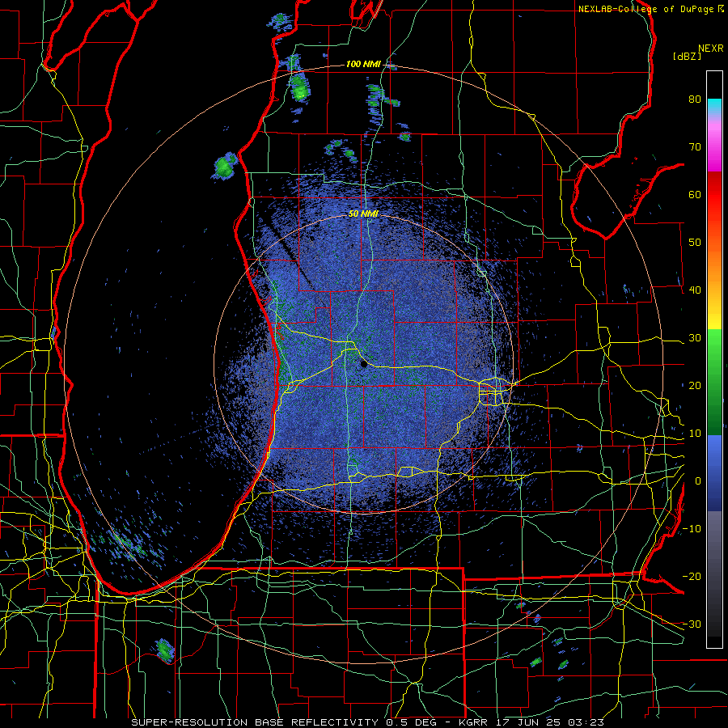Select the 50 value on dBZ scale
Viewport: 728px width, 728px height.
pos(695,243)
